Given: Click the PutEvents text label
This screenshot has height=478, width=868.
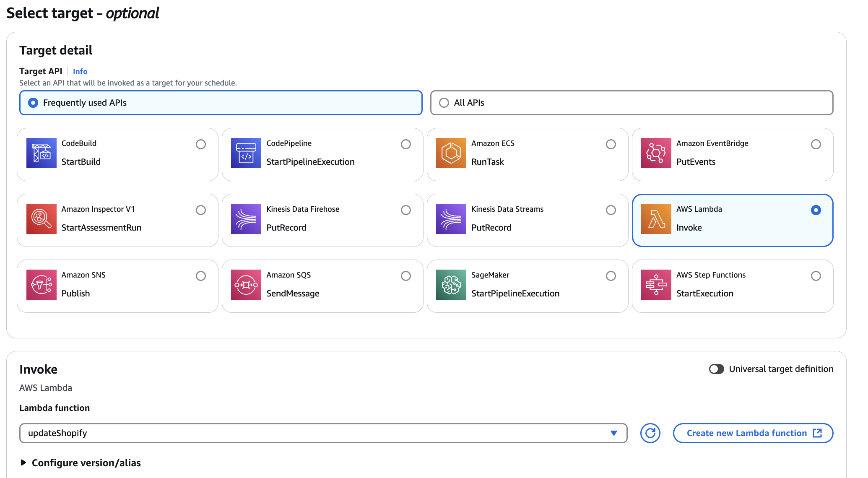Looking at the screenshot, I should (x=696, y=162).
